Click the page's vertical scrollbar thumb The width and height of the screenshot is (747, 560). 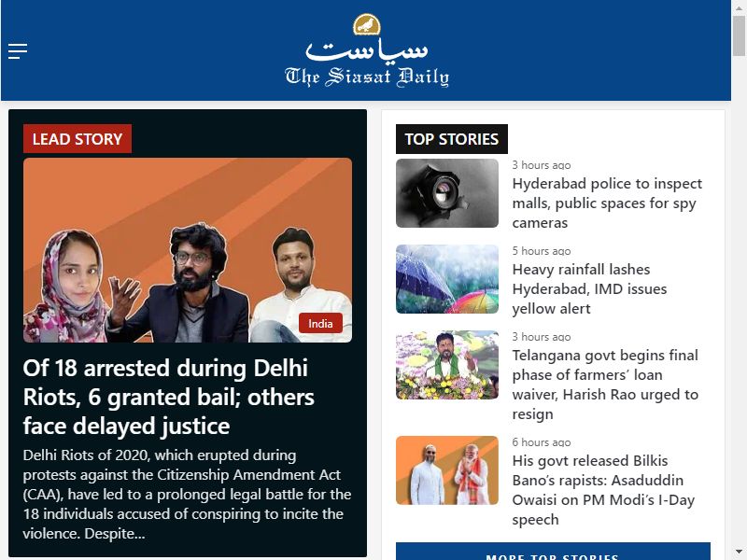tap(739, 35)
